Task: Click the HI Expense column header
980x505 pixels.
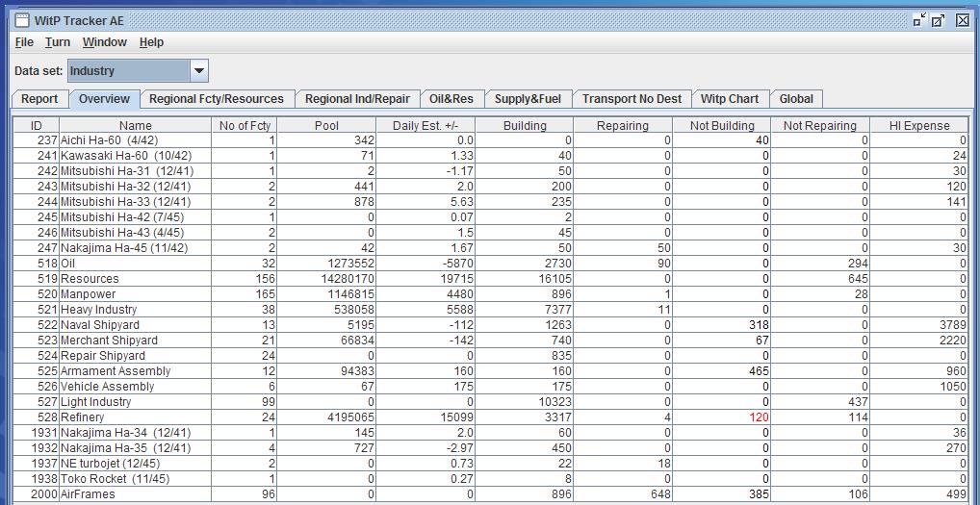Action: coord(919,125)
